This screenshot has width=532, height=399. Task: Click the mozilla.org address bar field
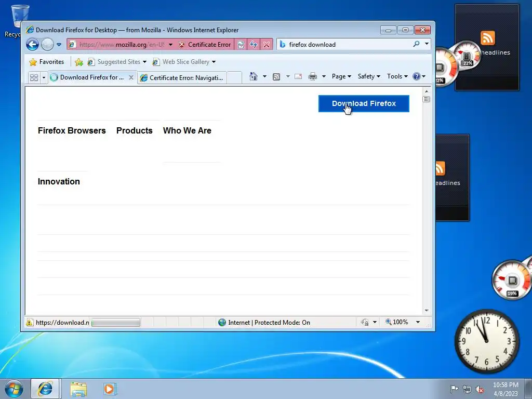117,45
